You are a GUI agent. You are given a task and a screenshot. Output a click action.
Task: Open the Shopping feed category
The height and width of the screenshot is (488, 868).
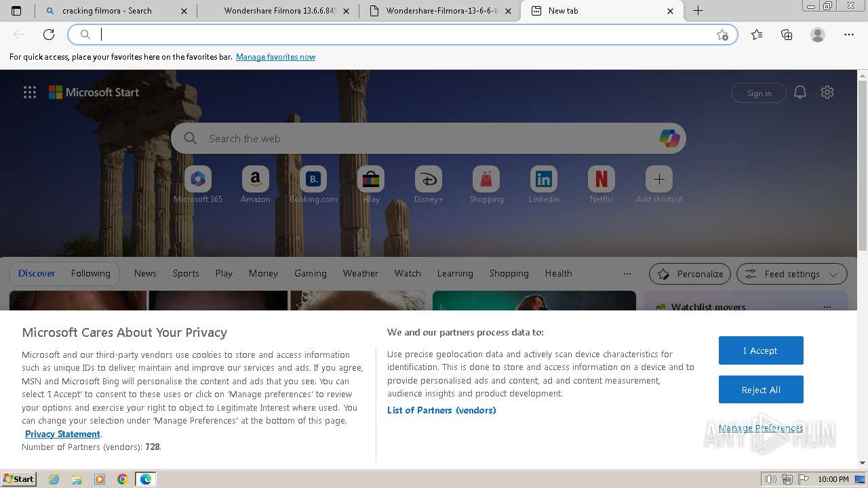coord(509,273)
